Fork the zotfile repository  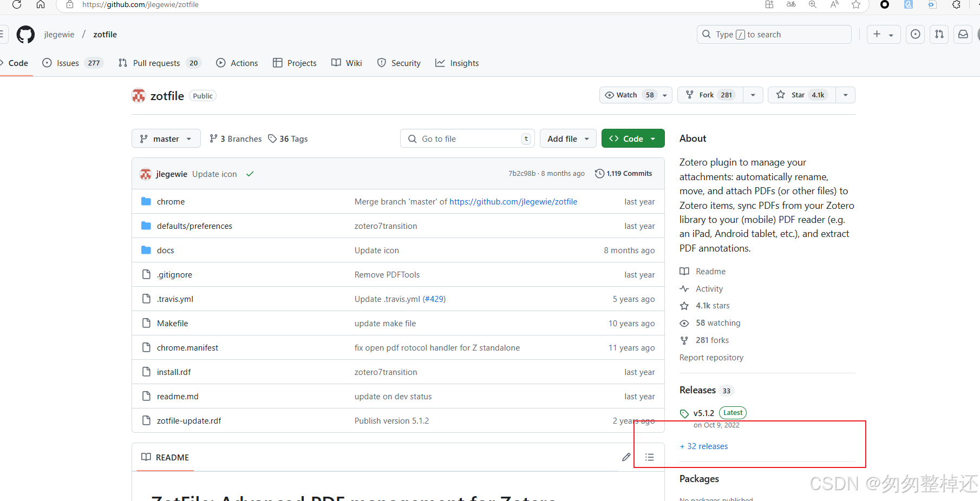pyautogui.click(x=710, y=95)
